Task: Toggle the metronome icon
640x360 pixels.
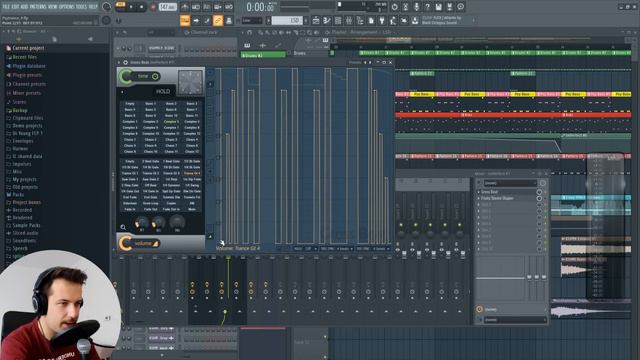Action: [185, 7]
